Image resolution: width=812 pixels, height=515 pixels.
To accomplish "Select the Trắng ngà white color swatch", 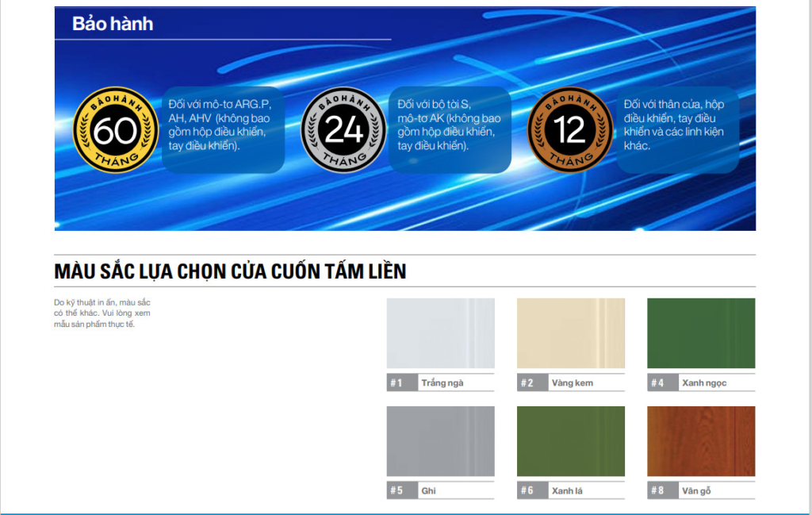I will 440,333.
